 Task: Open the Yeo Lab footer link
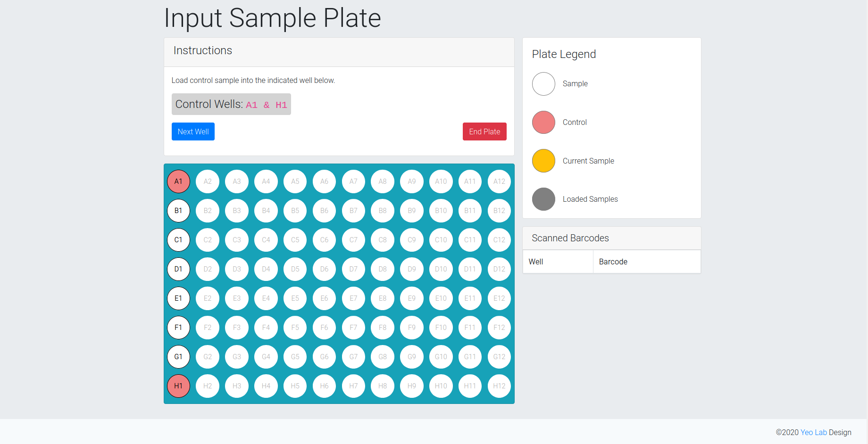click(x=813, y=432)
